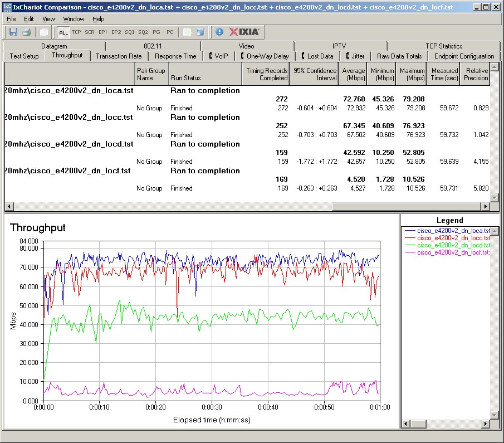Viewport: 504px width, 443px height.
Task: Select the cisco_e4200v2_dn_locd.tst table row
Action: pyautogui.click(x=247, y=144)
